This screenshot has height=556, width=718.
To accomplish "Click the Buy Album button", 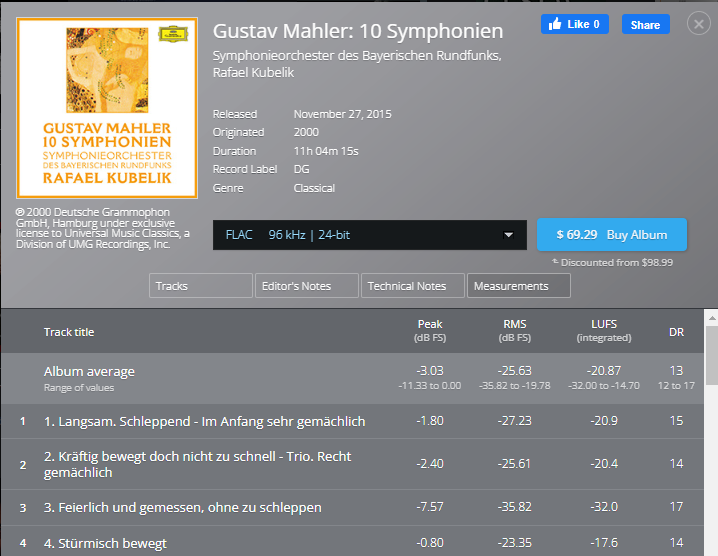I will click(612, 235).
